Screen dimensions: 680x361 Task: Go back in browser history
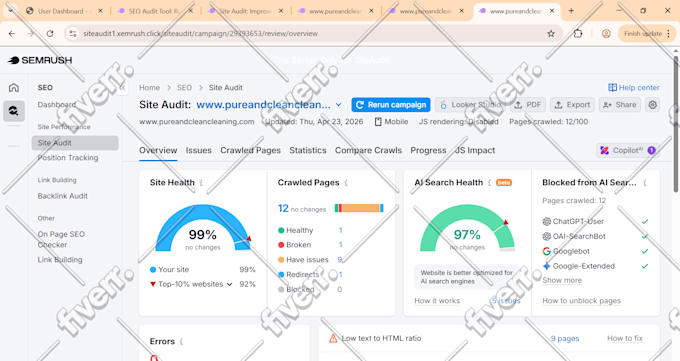tap(12, 33)
